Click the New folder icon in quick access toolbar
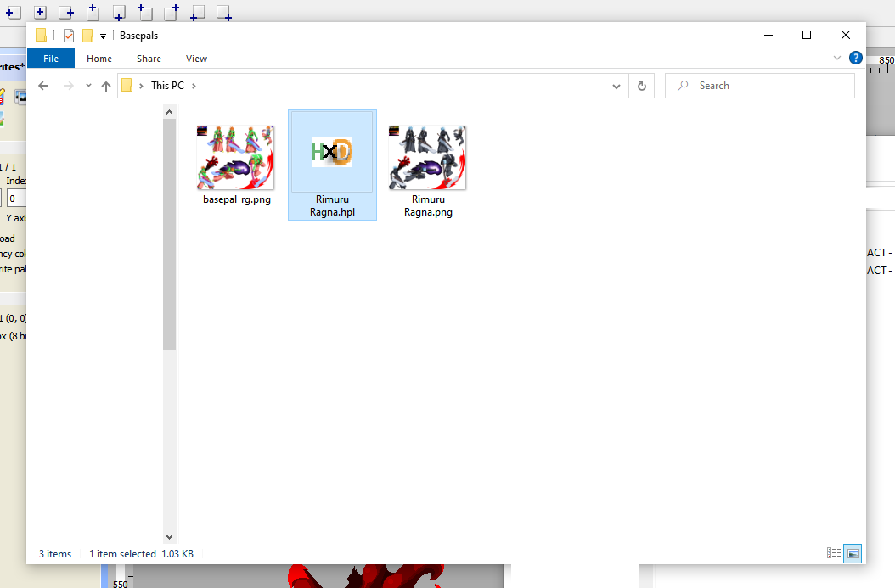Viewport: 895px width, 588px height. pyautogui.click(x=87, y=36)
